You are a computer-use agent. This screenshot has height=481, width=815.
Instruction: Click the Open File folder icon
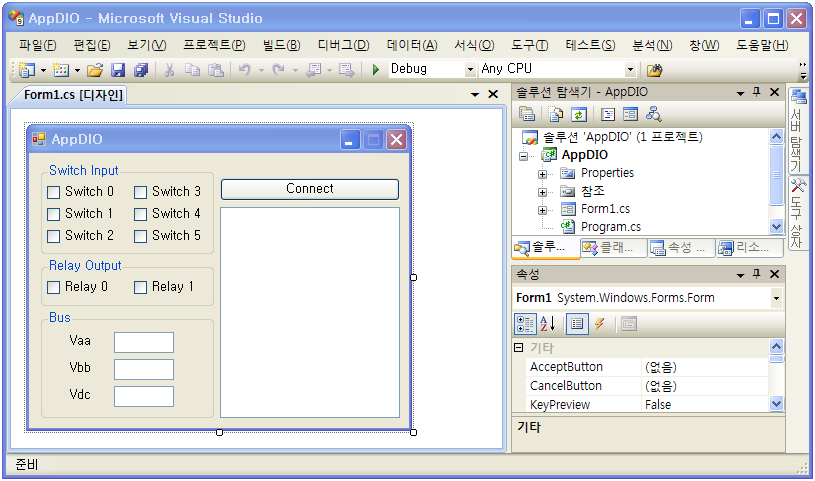pos(95,70)
